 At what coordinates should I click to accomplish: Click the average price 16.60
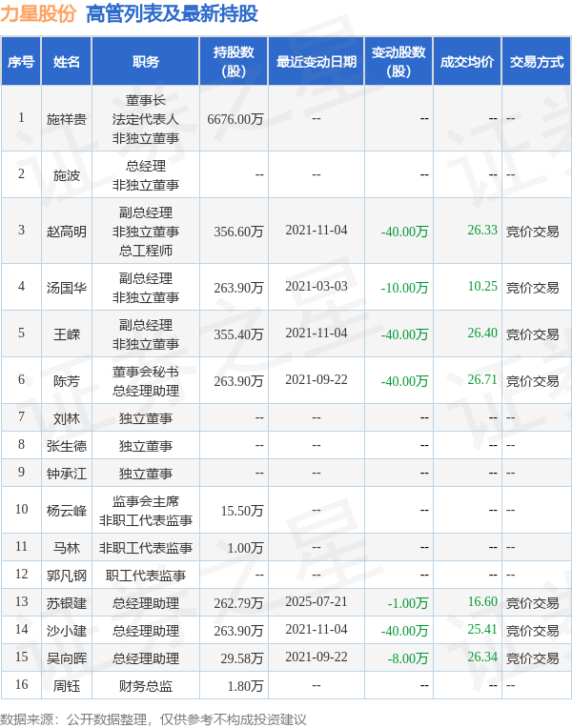pos(482,601)
